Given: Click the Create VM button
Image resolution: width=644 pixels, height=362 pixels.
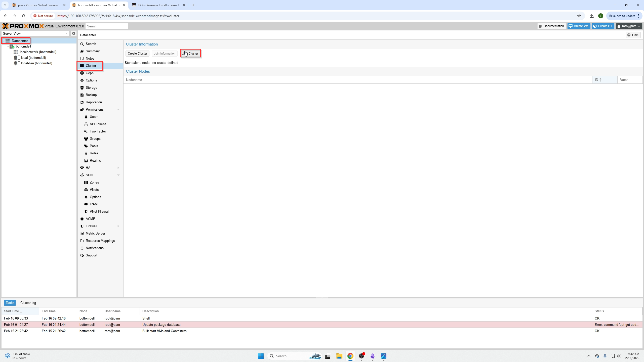Looking at the screenshot, I should click(579, 26).
